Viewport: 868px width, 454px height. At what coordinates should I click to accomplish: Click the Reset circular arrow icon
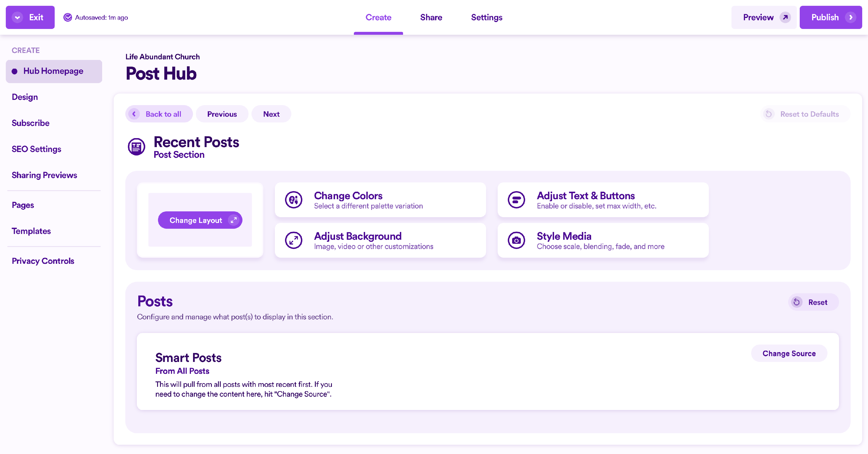tap(797, 302)
